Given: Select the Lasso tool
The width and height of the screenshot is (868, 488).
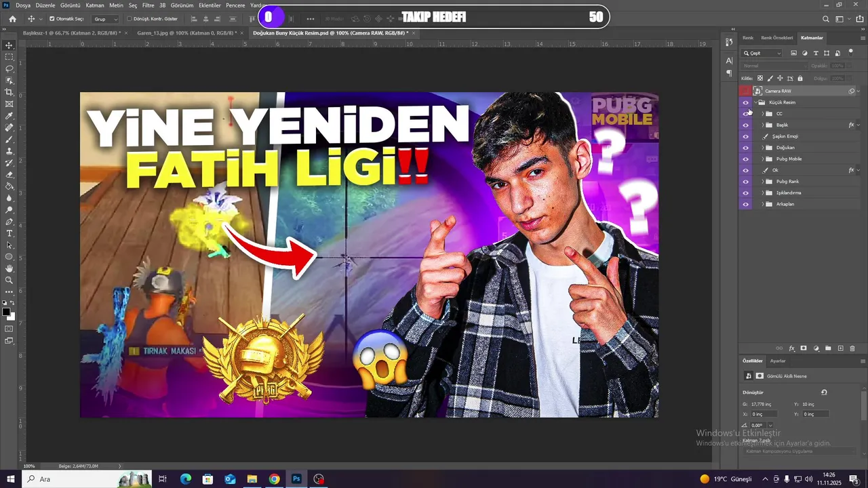Looking at the screenshot, I should pos(9,68).
